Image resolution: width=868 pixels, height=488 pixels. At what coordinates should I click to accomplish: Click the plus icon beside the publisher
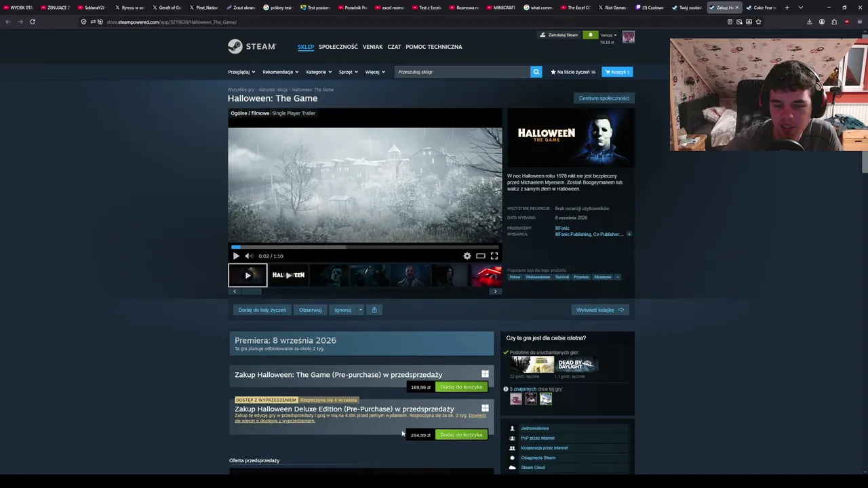coord(629,235)
